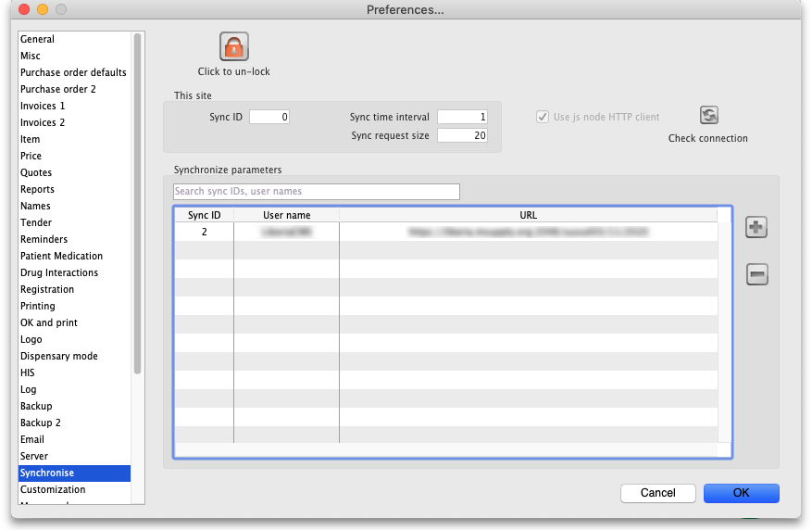
Task: Open Drug Interactions preferences
Action: pyautogui.click(x=59, y=272)
